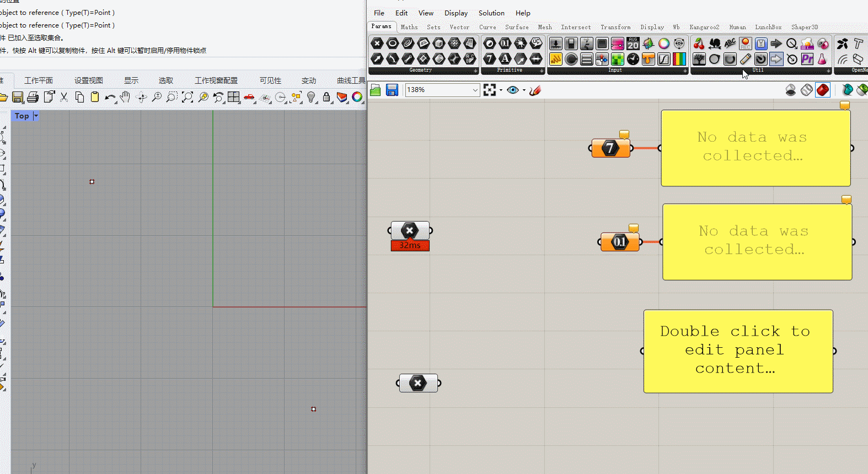Click the sketch pen tool icon
This screenshot has height=474, width=868.
535,90
